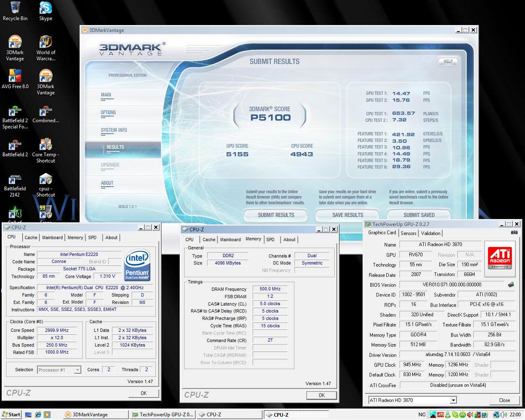Image resolution: width=525 pixels, height=420 pixels.
Task: Select the Core Temp shortcut icon
Action: (46, 151)
